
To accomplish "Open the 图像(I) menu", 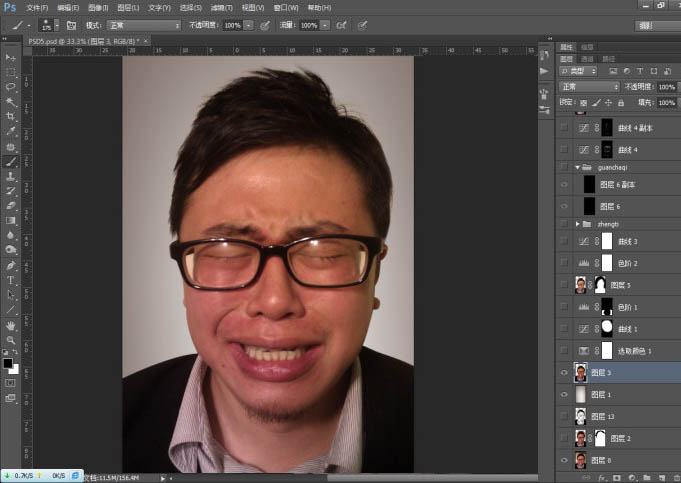I will tap(98, 7).
